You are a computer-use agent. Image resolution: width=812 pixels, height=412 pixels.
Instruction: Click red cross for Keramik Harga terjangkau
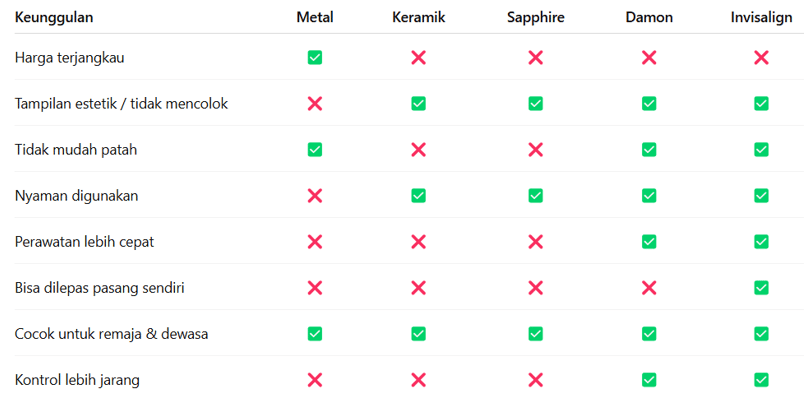[418, 57]
